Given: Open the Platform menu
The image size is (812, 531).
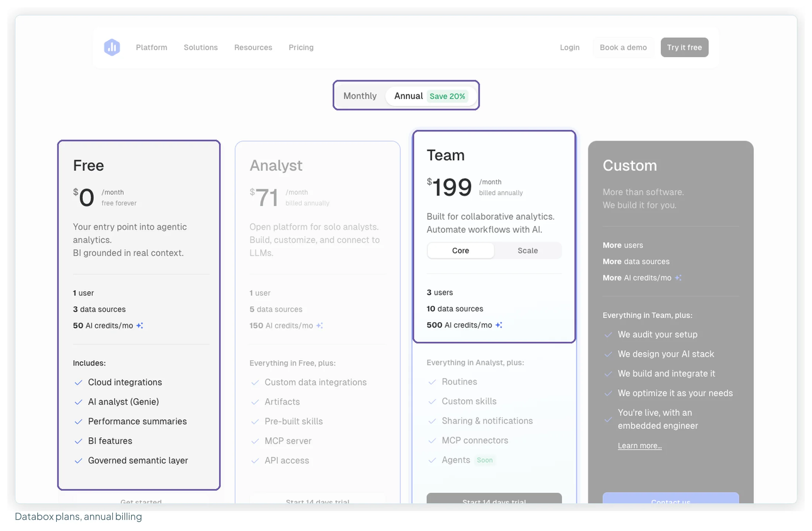Looking at the screenshot, I should coord(151,47).
